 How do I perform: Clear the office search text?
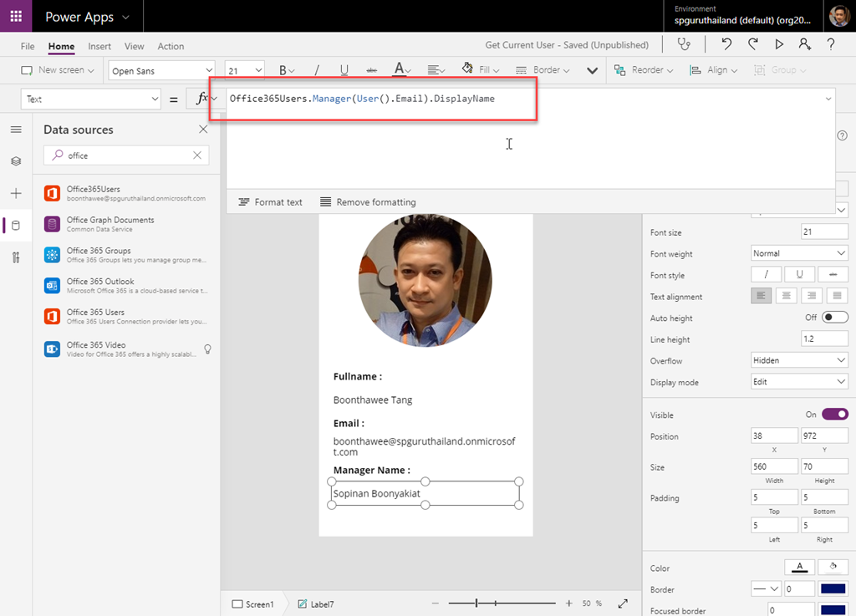197,155
